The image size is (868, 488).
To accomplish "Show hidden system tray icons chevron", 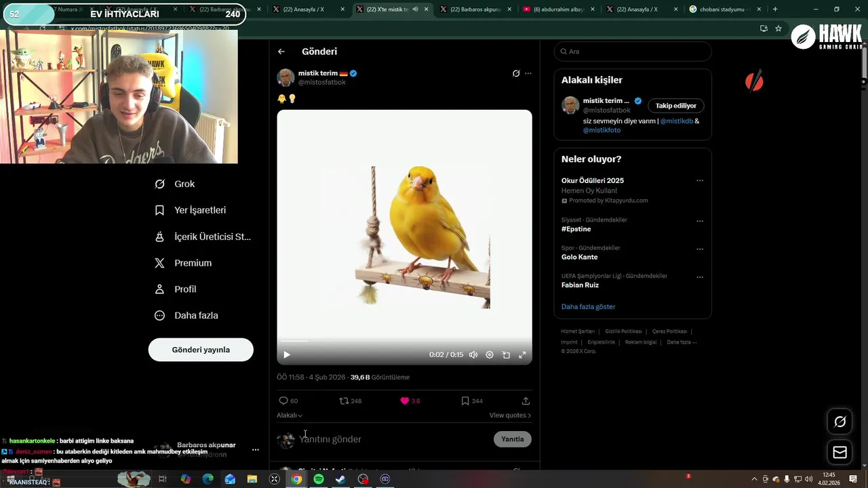I will (x=754, y=479).
